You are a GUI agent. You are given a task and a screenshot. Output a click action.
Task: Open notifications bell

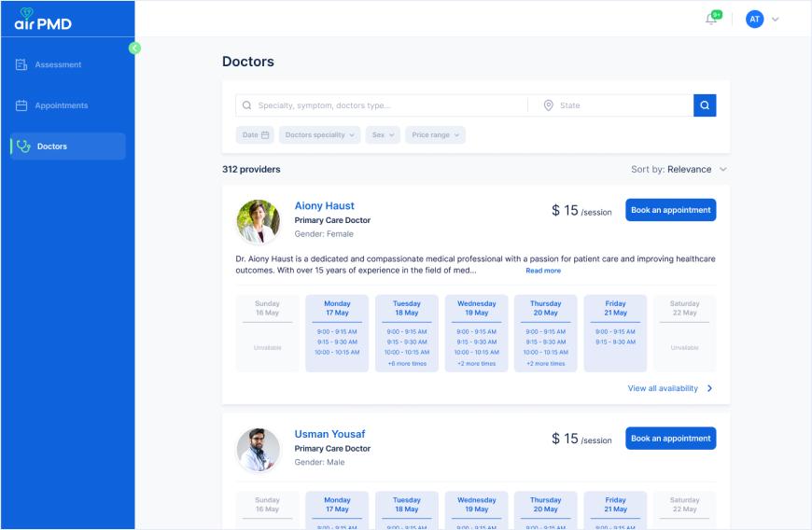[712, 19]
